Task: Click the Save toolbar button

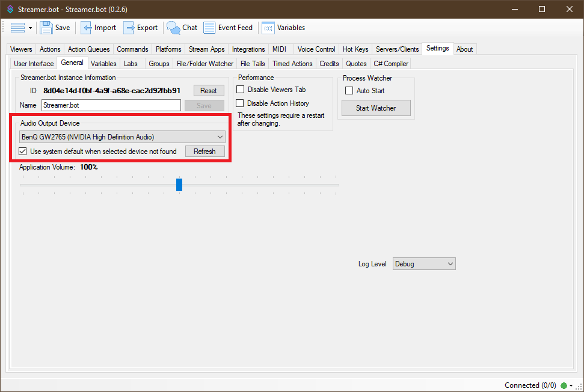Action: tap(55, 28)
